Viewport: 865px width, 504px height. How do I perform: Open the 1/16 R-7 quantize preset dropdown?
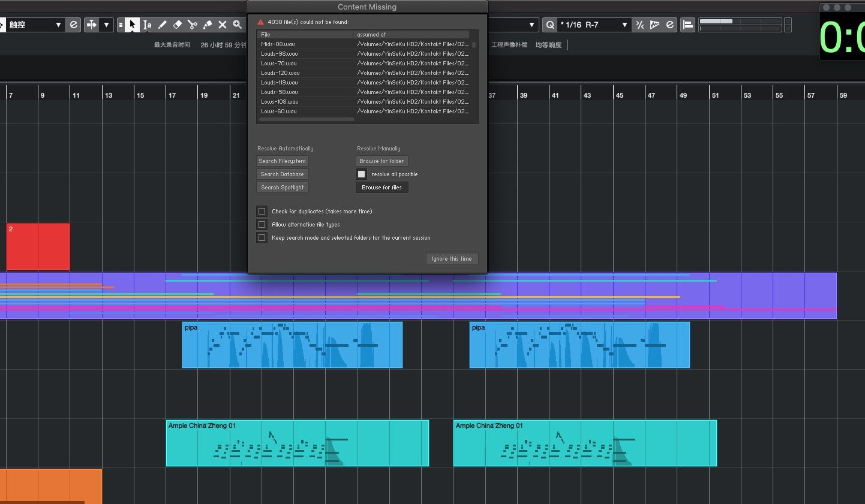pos(594,25)
